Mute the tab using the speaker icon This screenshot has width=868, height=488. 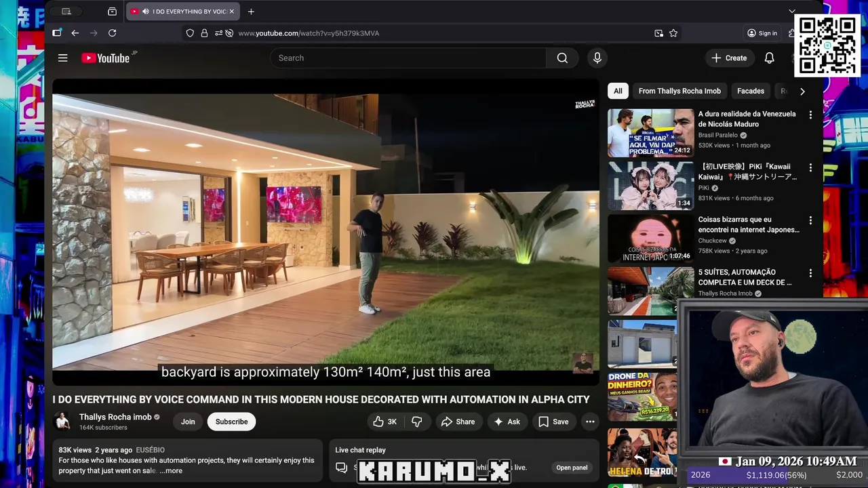[146, 12]
